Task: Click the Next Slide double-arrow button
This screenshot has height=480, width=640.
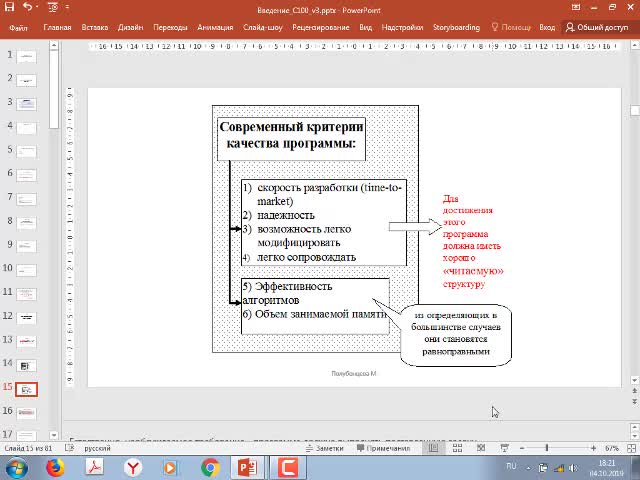Action: [634, 401]
